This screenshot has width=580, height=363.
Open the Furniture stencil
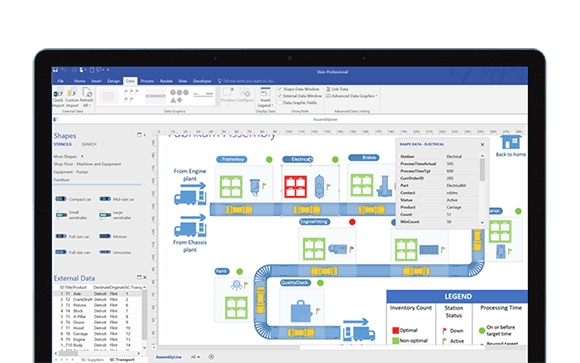click(x=61, y=179)
